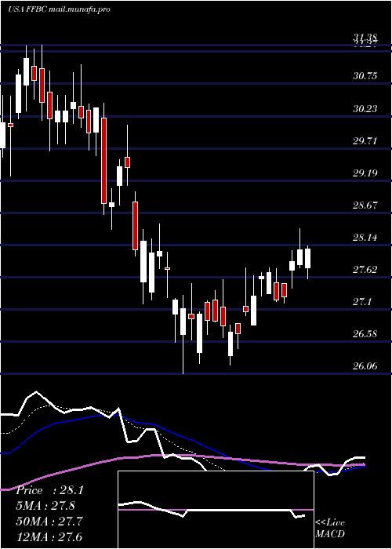Select the 27.1 price axis label
Image resolution: width=392 pixels, height=549 pixels.
[362, 302]
